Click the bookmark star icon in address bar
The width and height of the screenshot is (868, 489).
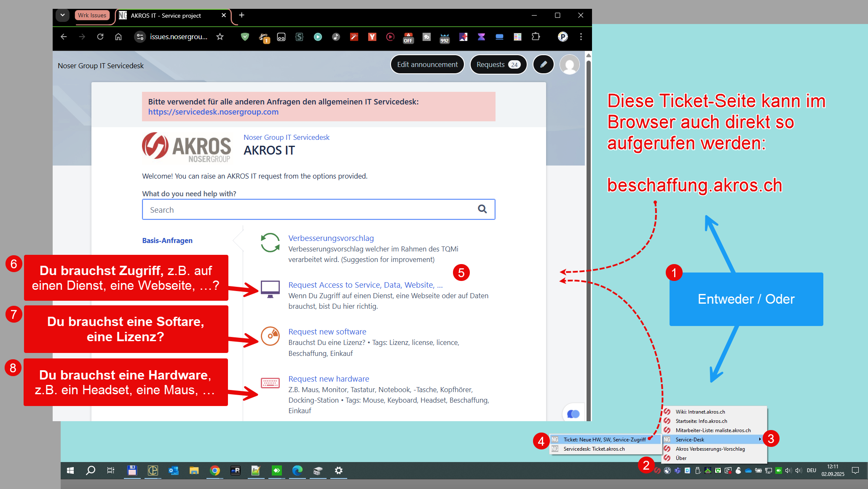click(x=220, y=37)
